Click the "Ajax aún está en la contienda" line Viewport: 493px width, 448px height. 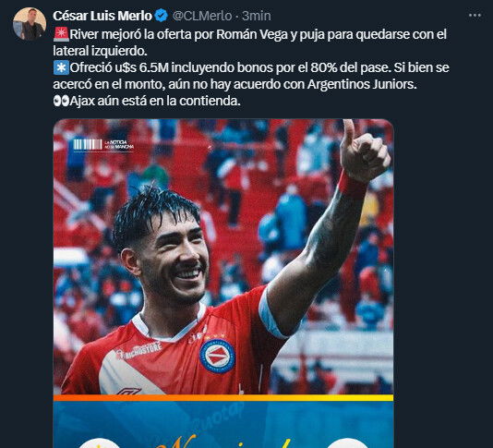155,101
